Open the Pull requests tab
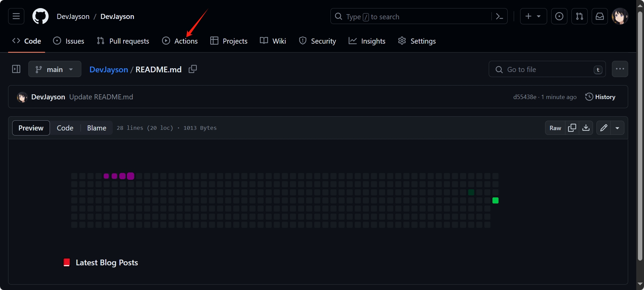 pyautogui.click(x=123, y=41)
